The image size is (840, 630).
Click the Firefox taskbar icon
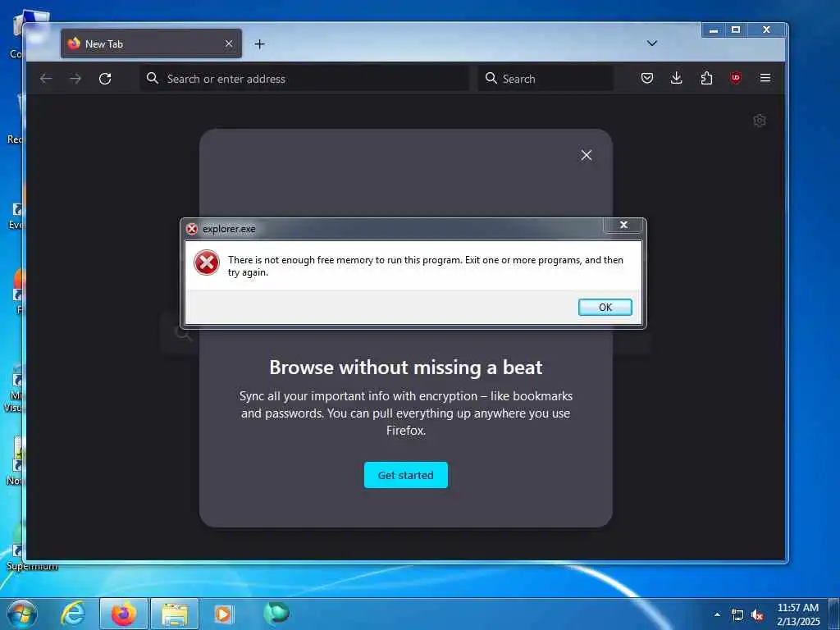point(124,614)
